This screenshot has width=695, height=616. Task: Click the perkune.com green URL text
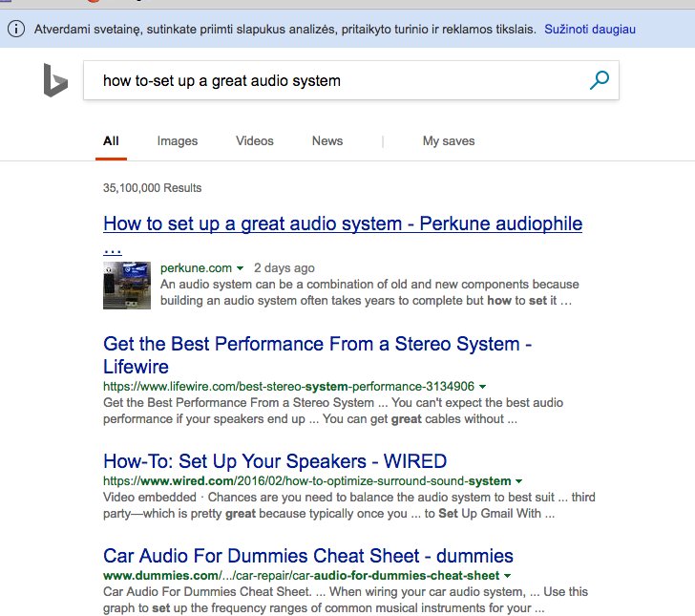tap(196, 267)
